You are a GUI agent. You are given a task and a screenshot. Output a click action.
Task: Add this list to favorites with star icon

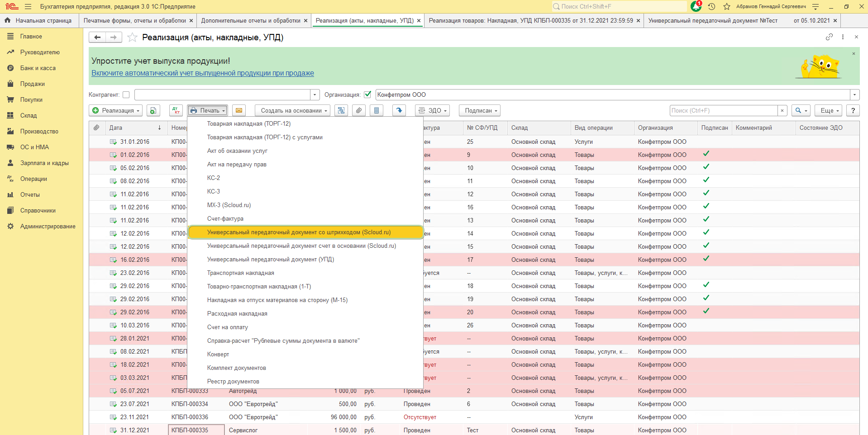pos(132,37)
